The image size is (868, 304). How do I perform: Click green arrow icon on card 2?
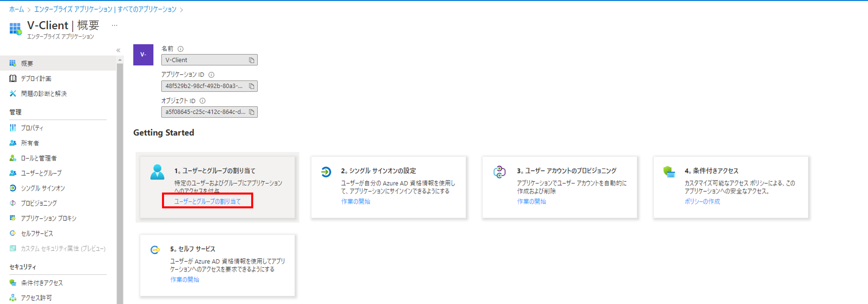(326, 172)
